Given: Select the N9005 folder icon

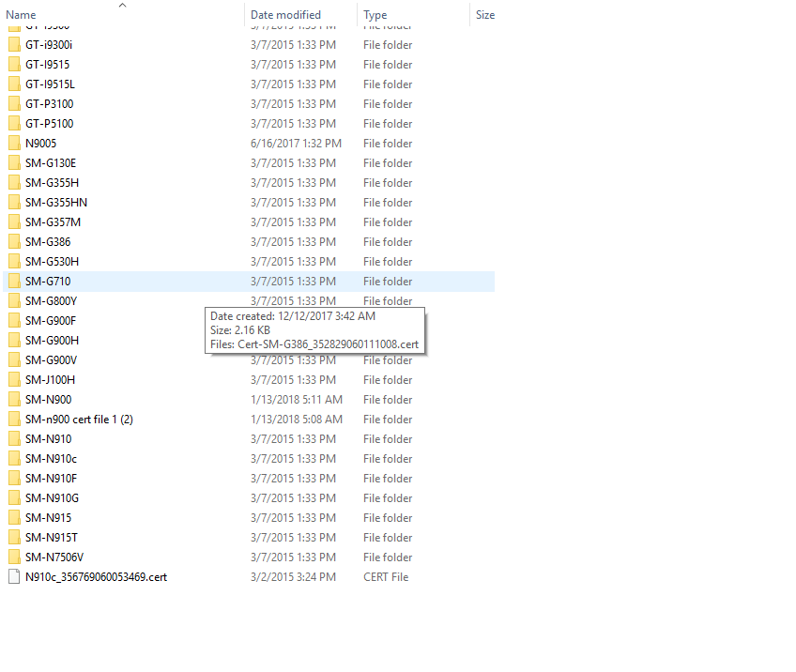Looking at the screenshot, I should (x=14, y=144).
